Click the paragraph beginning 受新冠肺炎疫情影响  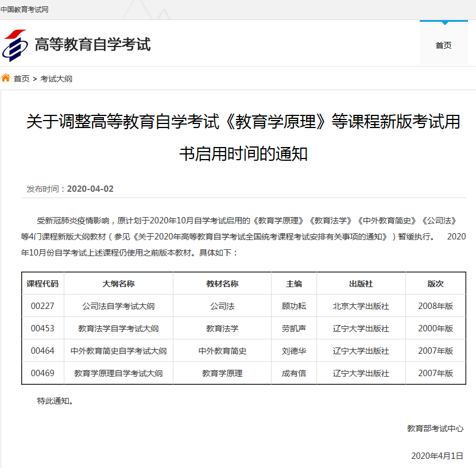point(243,237)
